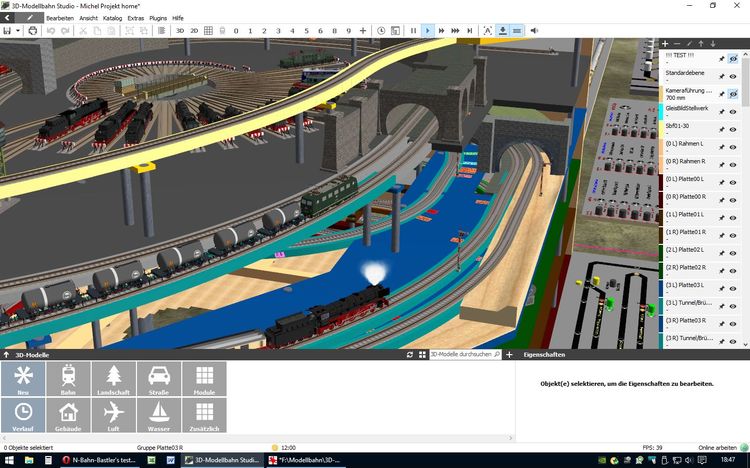This screenshot has width=750, height=468.
Task: Open the Bearbeiten menu
Action: 59,18
